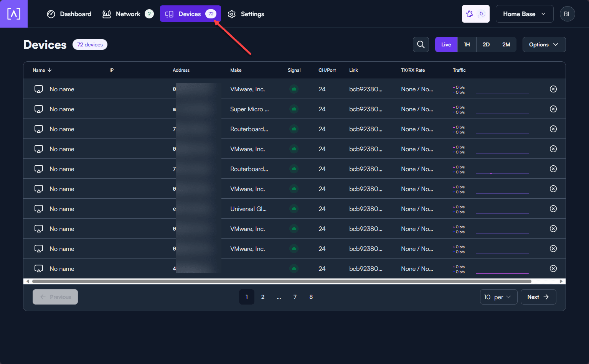Switch the time range to Live
This screenshot has height=364, width=589.
[x=446, y=44]
